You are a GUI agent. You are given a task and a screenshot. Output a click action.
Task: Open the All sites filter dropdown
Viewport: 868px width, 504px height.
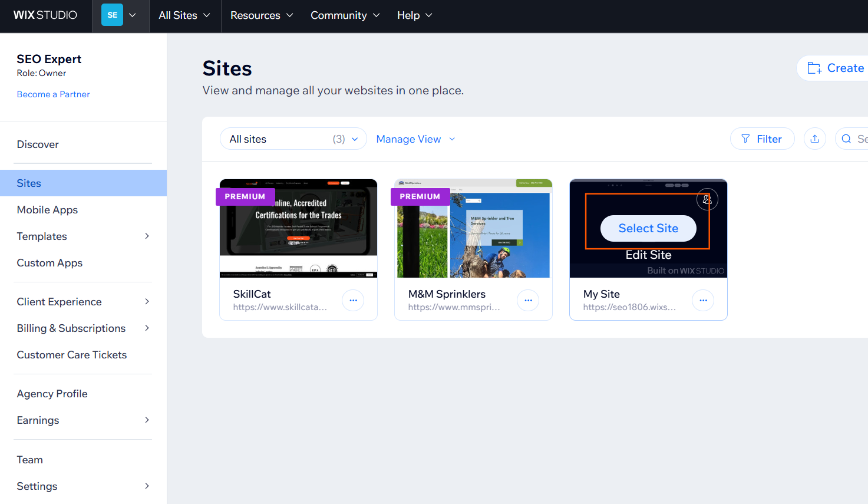[x=293, y=139]
